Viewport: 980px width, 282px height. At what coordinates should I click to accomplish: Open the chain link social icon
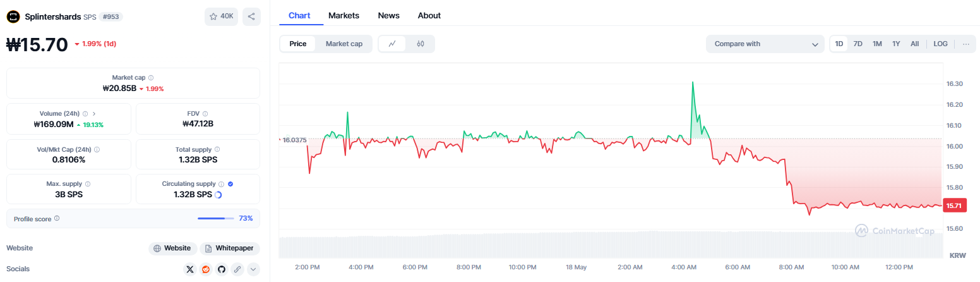(x=237, y=269)
